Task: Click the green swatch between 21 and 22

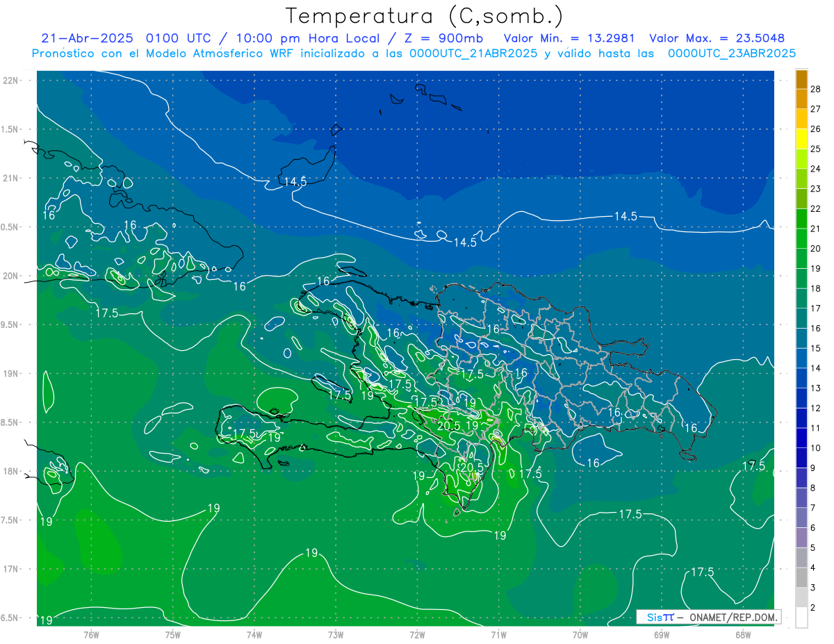Action: pyautogui.click(x=801, y=218)
